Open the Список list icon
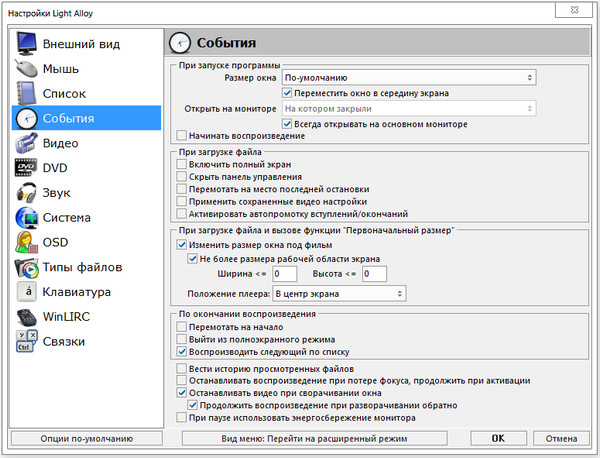The height and width of the screenshot is (458, 600). click(26, 94)
